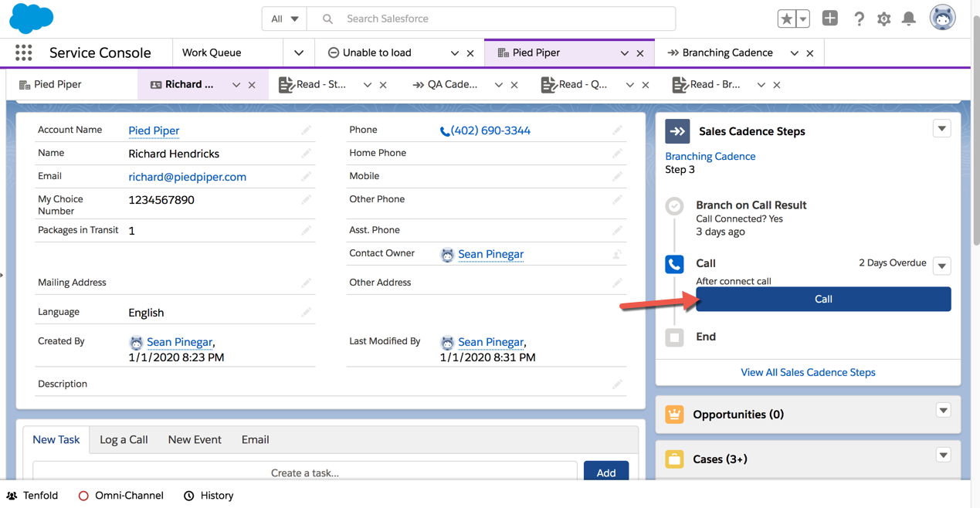The height and width of the screenshot is (508, 980).
Task: Toggle the End step checkbox square
Action: pyautogui.click(x=674, y=337)
